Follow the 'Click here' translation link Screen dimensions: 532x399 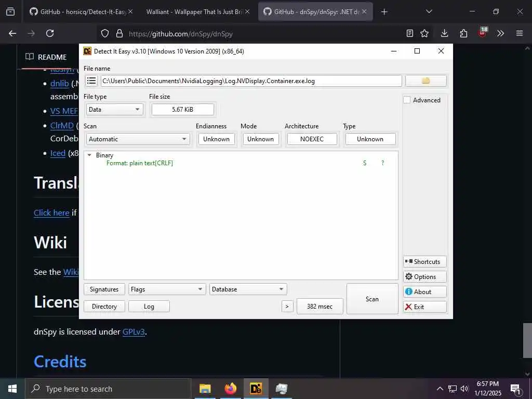pyautogui.click(x=51, y=212)
